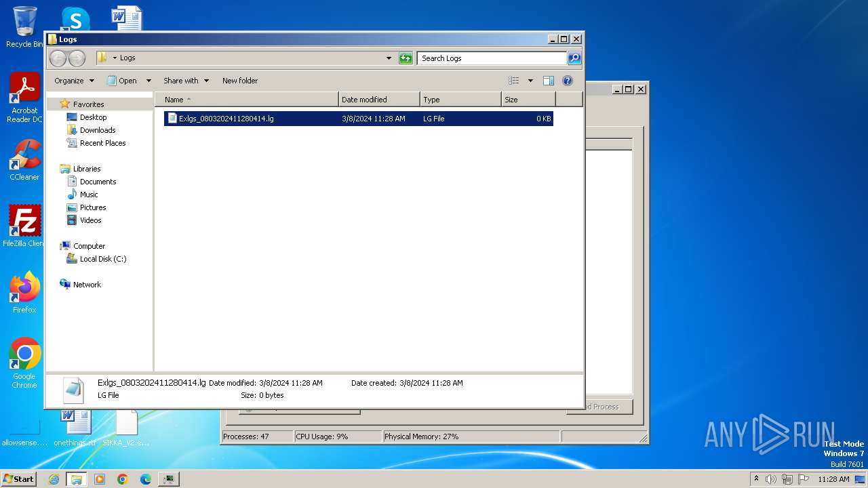Open Local Disk (C:)
Viewport: 868px width, 488px height.
(103, 259)
